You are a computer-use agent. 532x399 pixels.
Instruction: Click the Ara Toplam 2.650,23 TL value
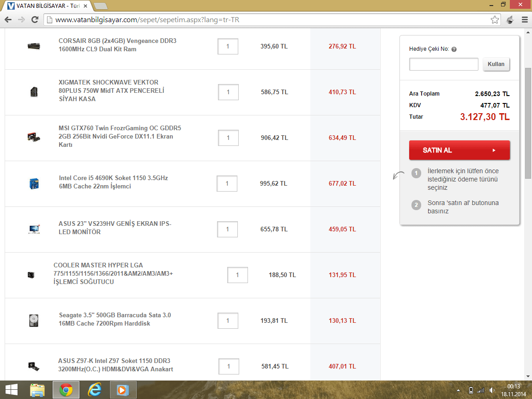(x=492, y=94)
